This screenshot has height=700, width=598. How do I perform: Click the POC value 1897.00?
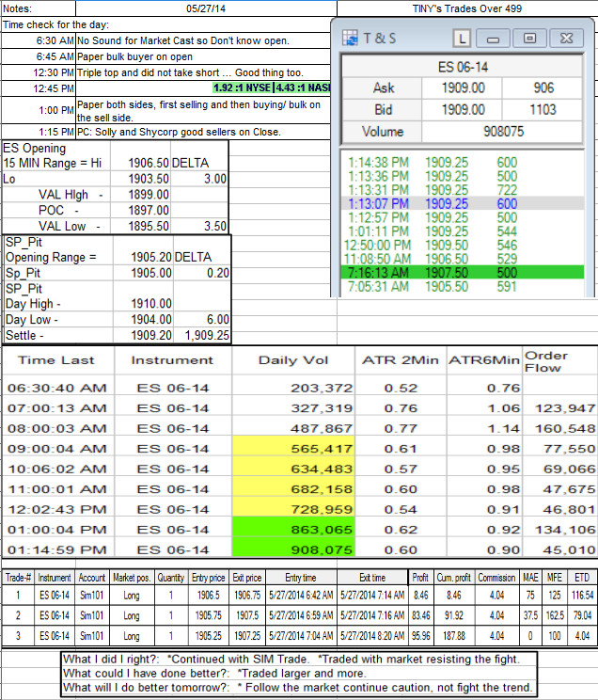149,210
